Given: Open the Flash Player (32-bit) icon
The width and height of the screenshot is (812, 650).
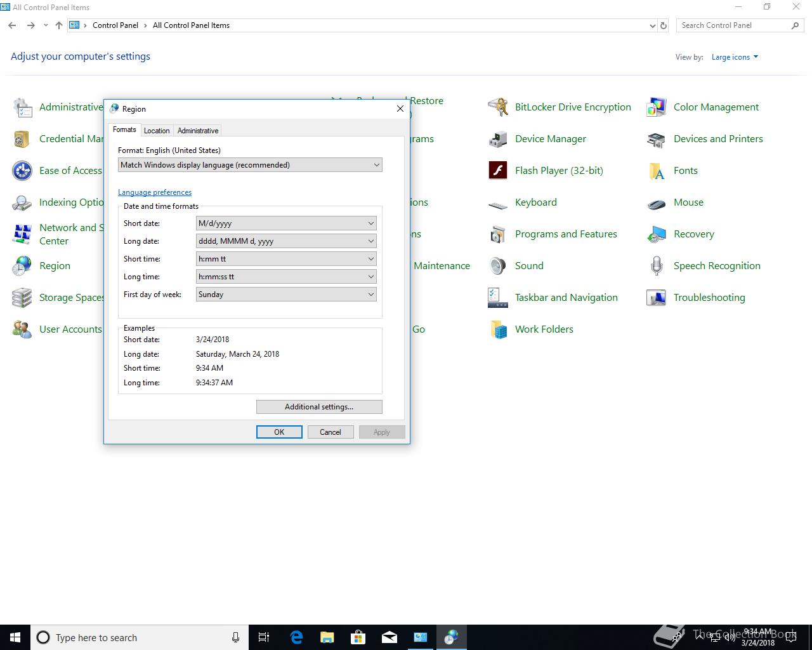Looking at the screenshot, I should coord(498,171).
